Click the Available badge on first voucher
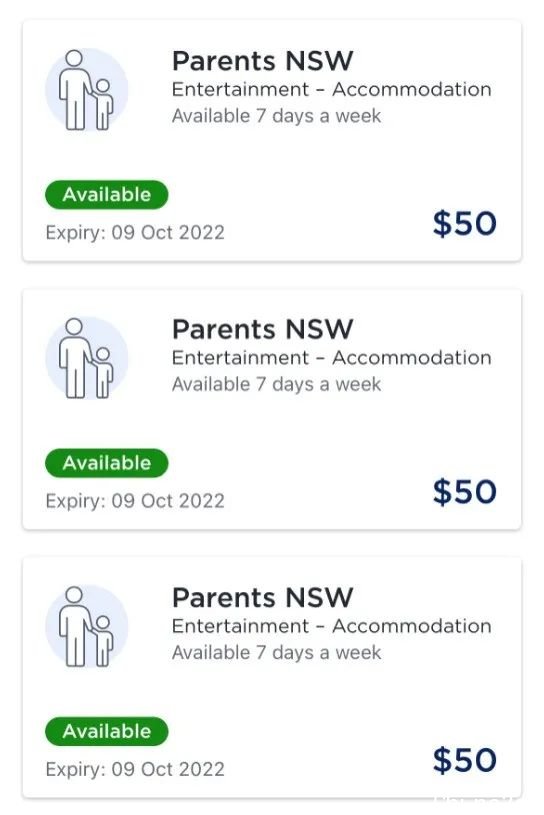The width and height of the screenshot is (544, 815). [107, 195]
